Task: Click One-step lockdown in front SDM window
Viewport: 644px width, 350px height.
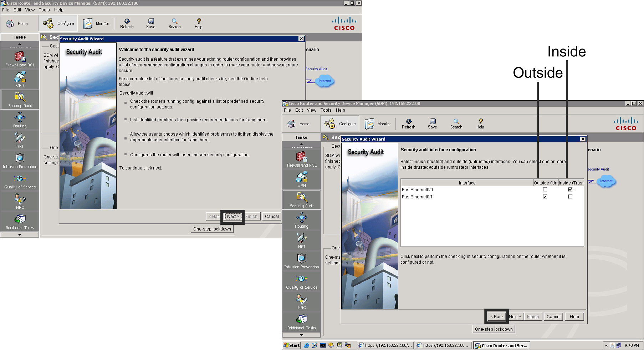Action: pyautogui.click(x=494, y=329)
